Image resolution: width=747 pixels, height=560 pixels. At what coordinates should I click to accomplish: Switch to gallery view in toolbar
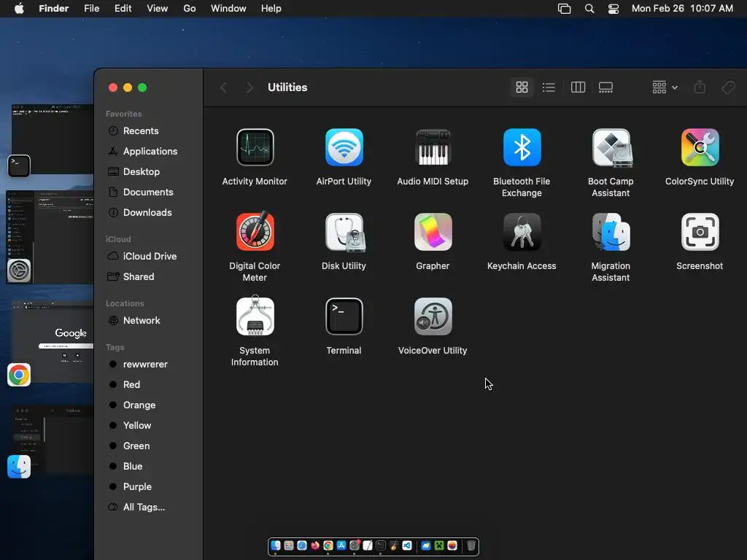tap(605, 87)
